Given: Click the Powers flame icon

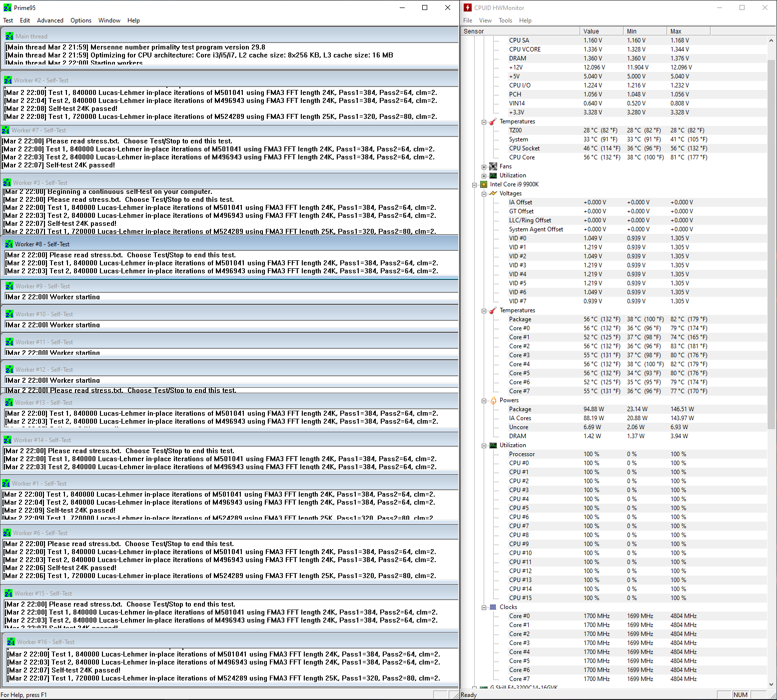Looking at the screenshot, I should coord(493,400).
